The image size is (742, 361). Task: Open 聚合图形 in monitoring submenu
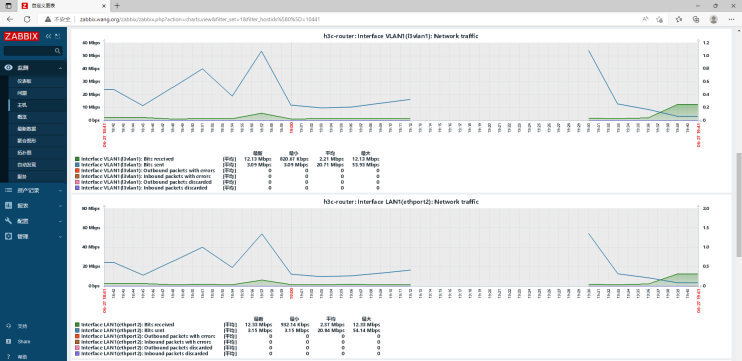click(x=26, y=141)
